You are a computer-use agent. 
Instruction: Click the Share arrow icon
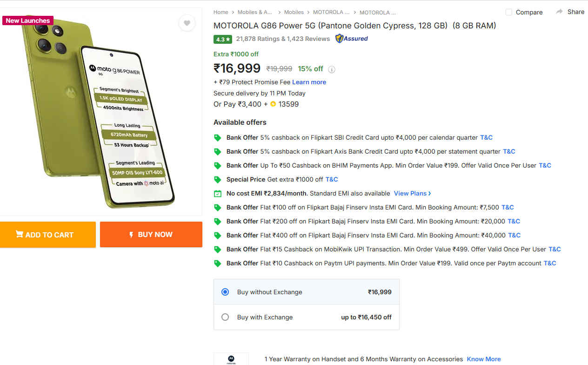[559, 12]
